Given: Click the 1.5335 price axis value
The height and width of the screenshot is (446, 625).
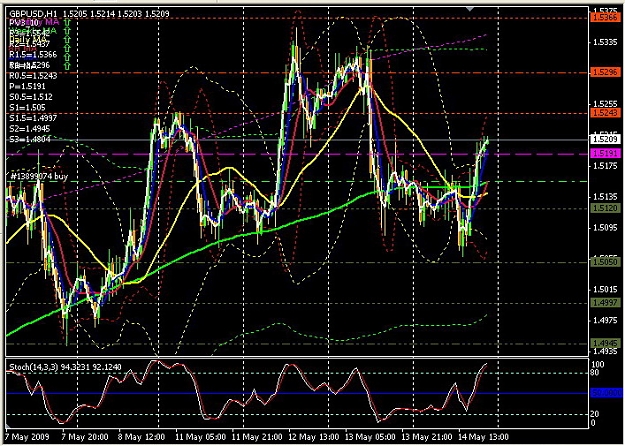Looking at the screenshot, I should [x=606, y=42].
